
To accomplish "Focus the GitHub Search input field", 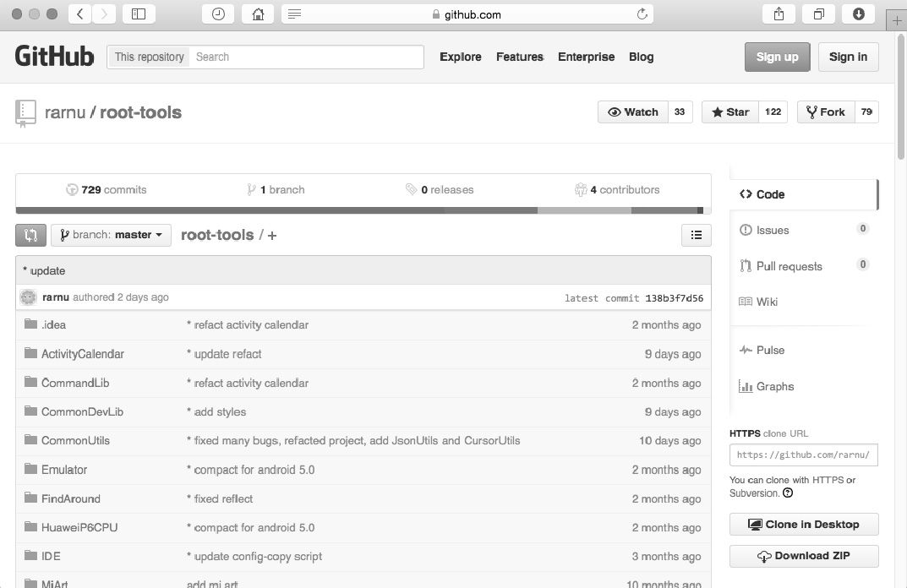I will 307,57.
